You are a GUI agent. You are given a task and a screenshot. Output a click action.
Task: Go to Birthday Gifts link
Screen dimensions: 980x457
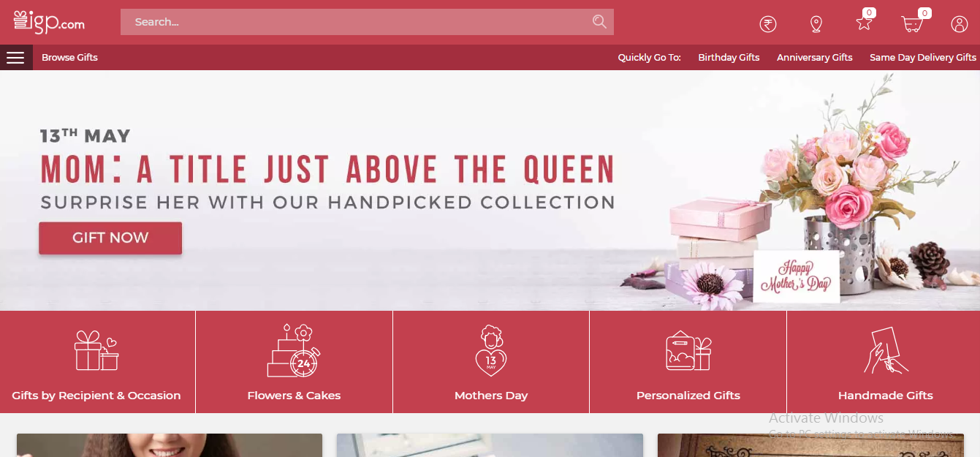click(729, 58)
